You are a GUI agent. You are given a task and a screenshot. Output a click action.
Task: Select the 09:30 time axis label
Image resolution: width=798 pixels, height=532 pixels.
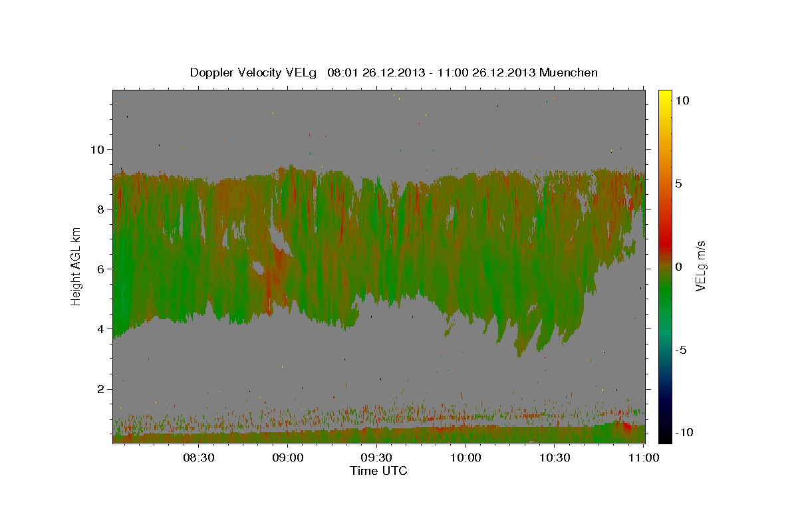coord(376,458)
